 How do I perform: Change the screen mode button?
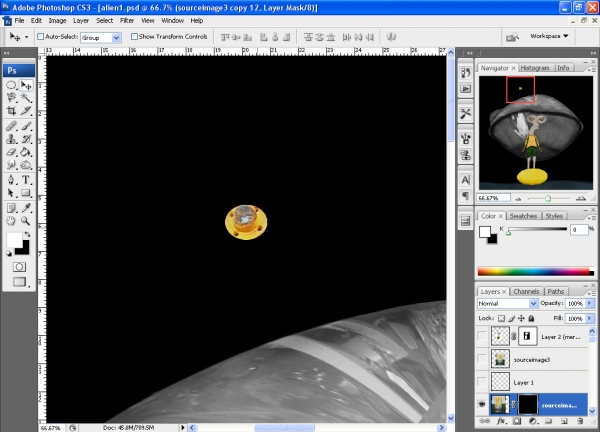[20, 282]
